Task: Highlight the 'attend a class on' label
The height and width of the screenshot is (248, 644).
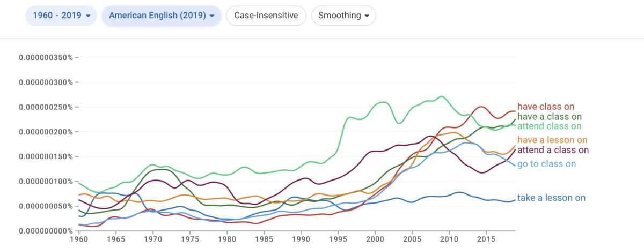Action: 553,150
